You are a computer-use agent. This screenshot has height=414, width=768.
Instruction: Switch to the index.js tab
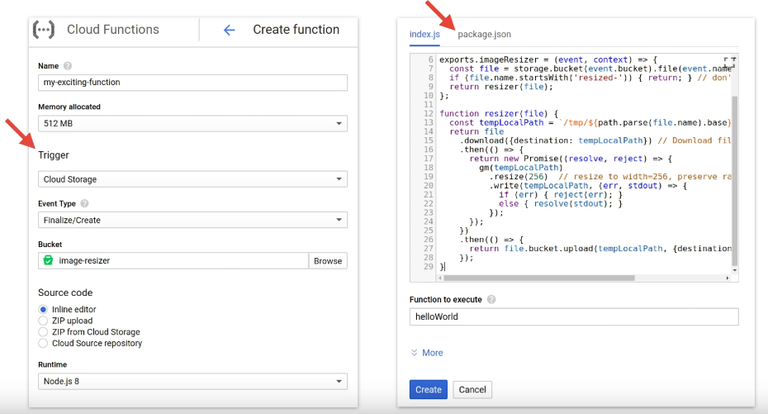[426, 34]
